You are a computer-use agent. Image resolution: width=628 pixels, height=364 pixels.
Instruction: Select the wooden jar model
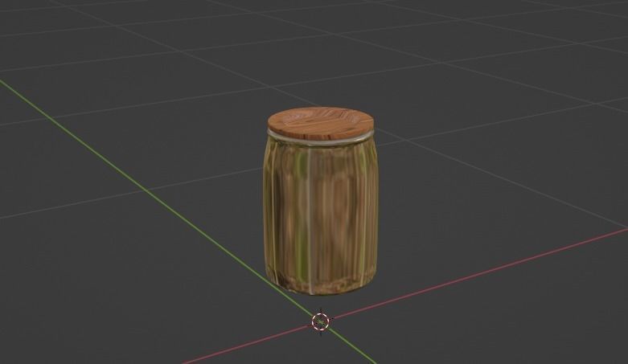point(320,201)
